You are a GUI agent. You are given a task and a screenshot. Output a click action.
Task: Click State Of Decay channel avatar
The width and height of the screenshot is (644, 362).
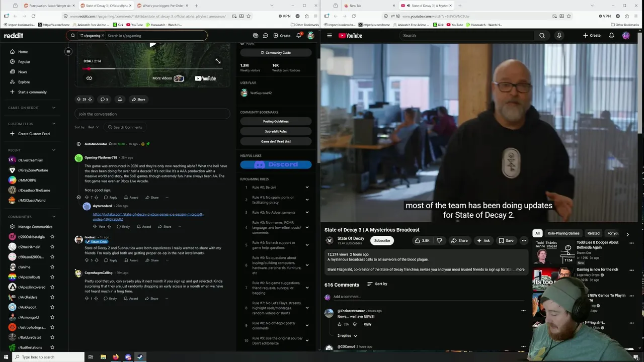point(330,240)
